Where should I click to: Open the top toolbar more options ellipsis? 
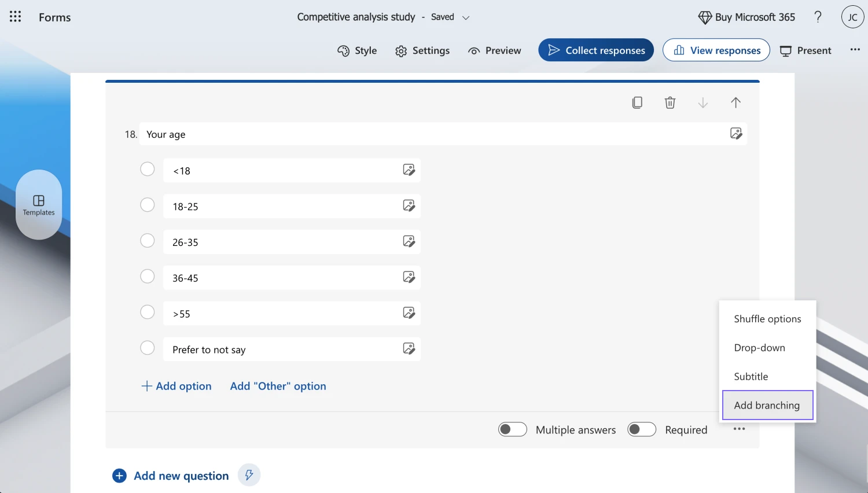tap(855, 50)
